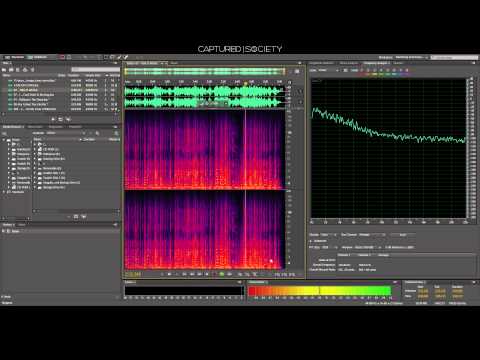Toggle Auto-Play in Files panel footer
480x360 pixels.
point(68,119)
